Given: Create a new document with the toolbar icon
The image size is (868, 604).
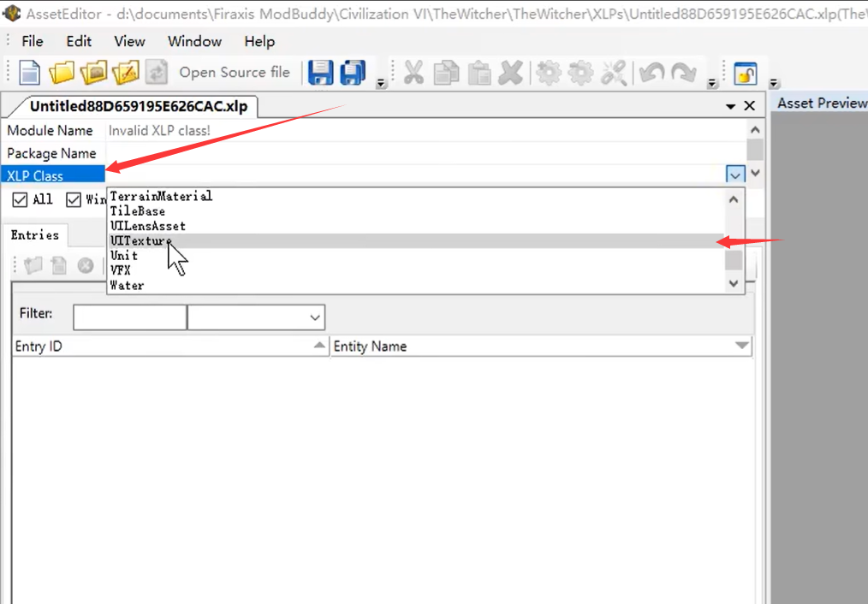Looking at the screenshot, I should click(x=29, y=73).
